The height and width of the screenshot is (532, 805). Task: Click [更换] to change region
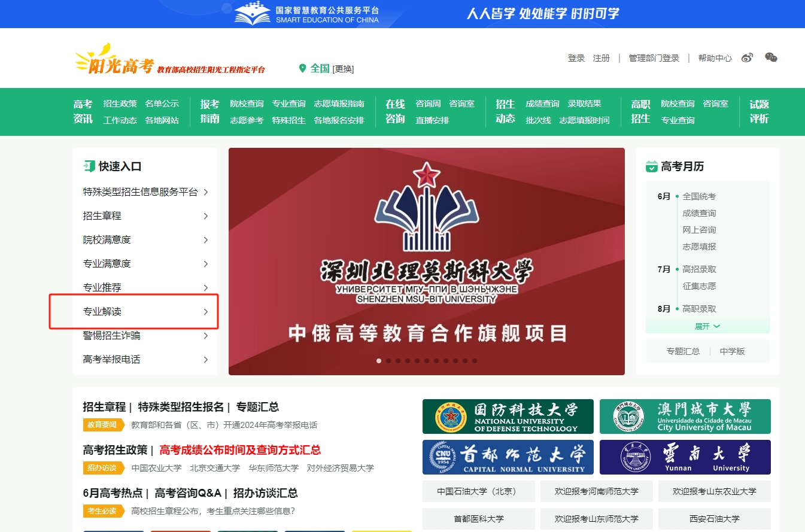[343, 69]
